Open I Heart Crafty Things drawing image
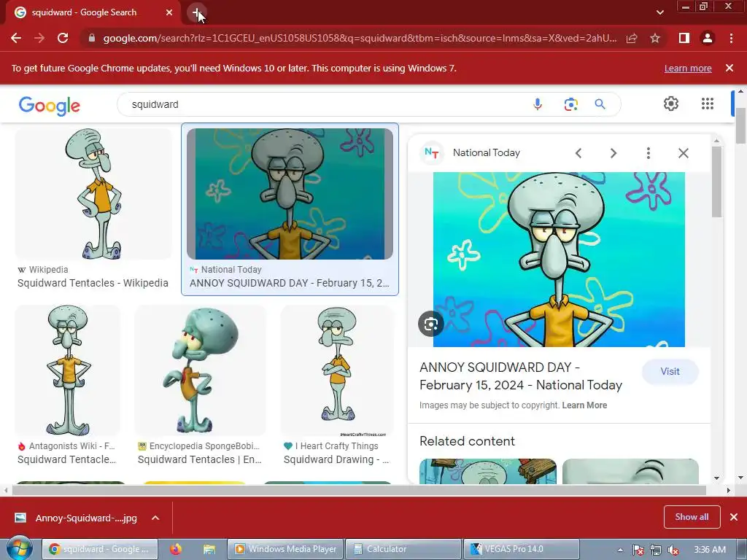The image size is (747, 560). pyautogui.click(x=337, y=370)
